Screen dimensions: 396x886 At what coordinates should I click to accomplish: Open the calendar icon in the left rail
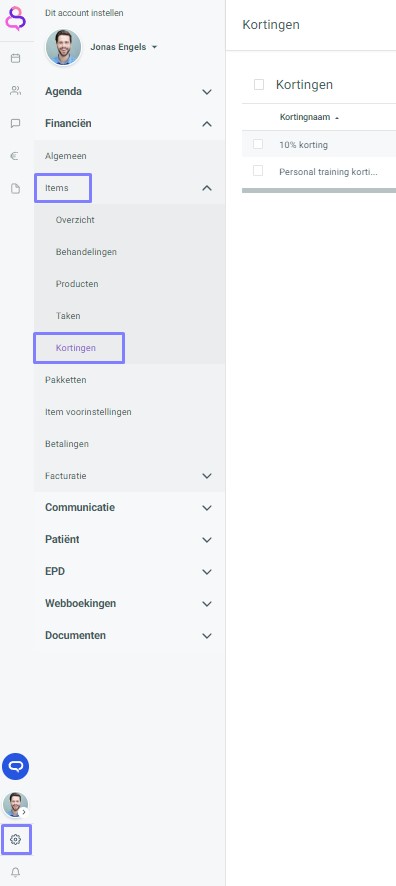click(16, 58)
